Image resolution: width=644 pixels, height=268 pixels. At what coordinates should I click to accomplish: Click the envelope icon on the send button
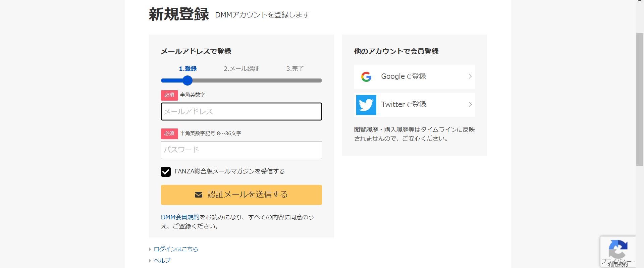click(x=199, y=195)
